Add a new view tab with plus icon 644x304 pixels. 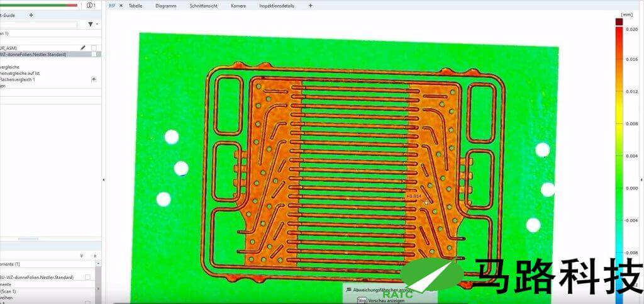(310, 6)
